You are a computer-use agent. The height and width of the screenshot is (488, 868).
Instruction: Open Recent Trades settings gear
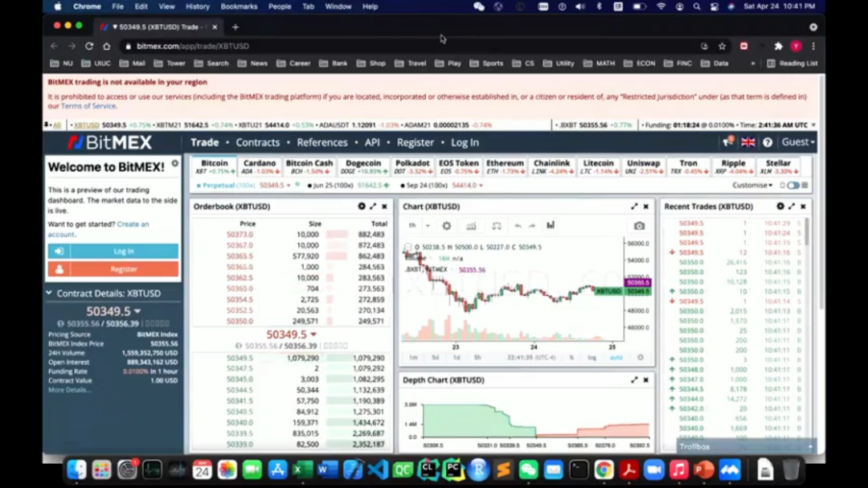(780, 207)
